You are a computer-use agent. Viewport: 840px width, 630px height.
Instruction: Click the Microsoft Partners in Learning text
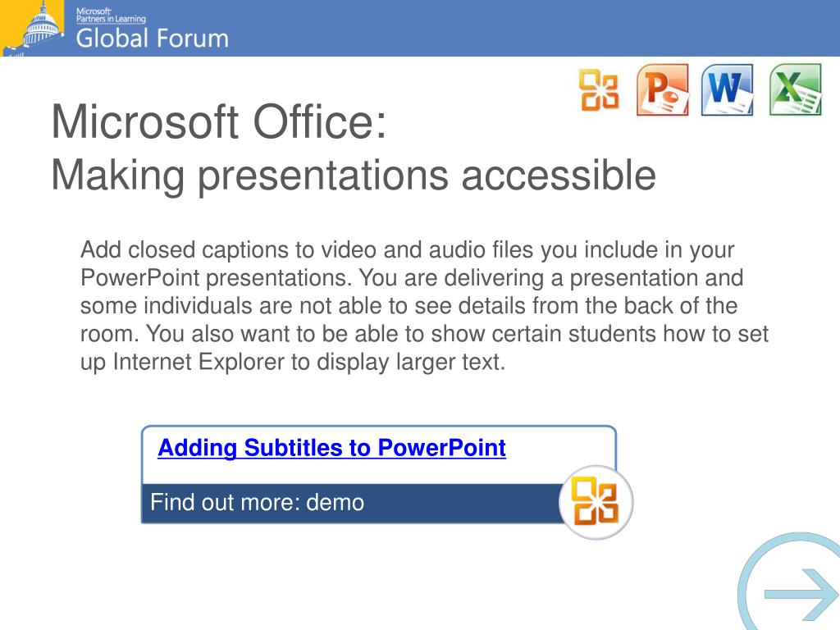pyautogui.click(x=111, y=15)
